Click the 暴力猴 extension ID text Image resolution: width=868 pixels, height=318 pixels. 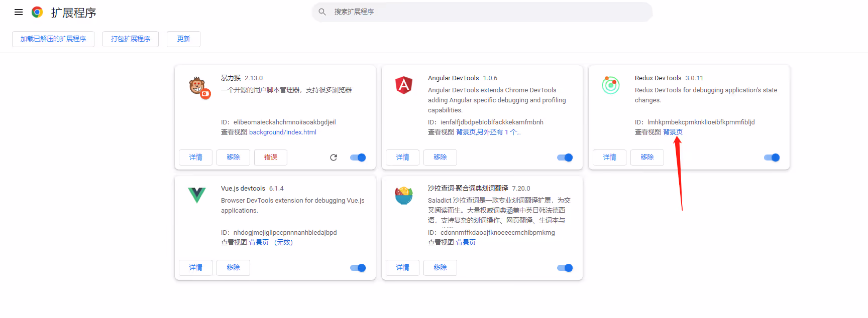click(x=278, y=122)
